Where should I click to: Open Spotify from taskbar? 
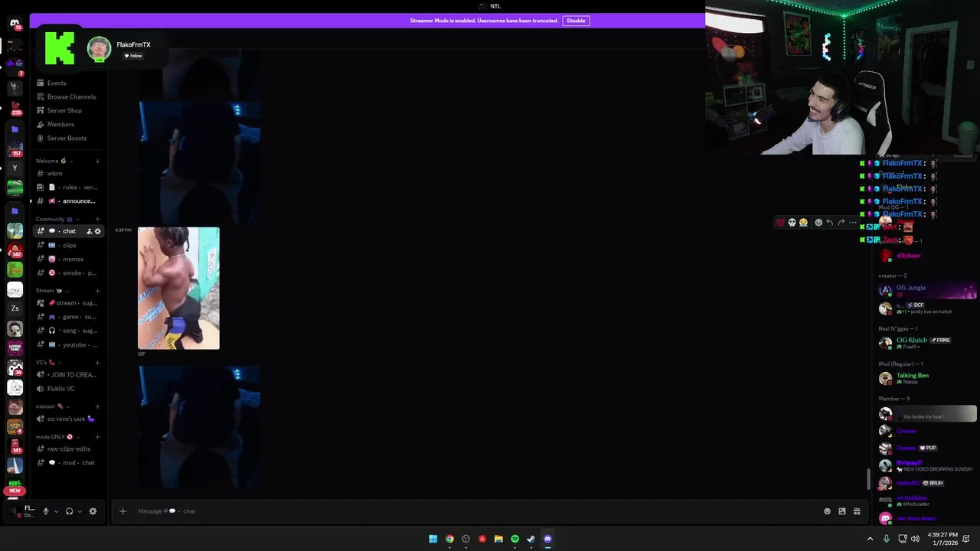point(514,539)
